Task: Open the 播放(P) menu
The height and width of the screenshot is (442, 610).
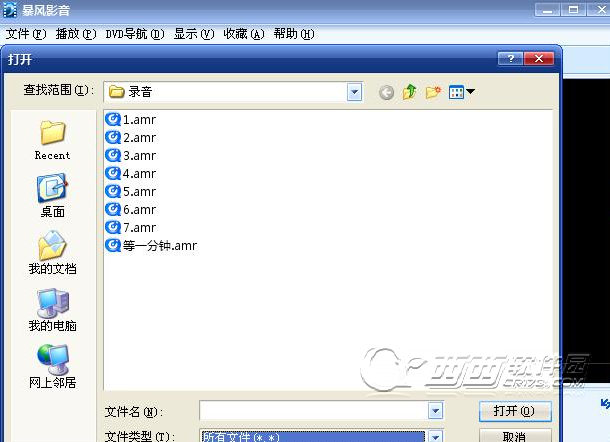Action: pyautogui.click(x=75, y=34)
